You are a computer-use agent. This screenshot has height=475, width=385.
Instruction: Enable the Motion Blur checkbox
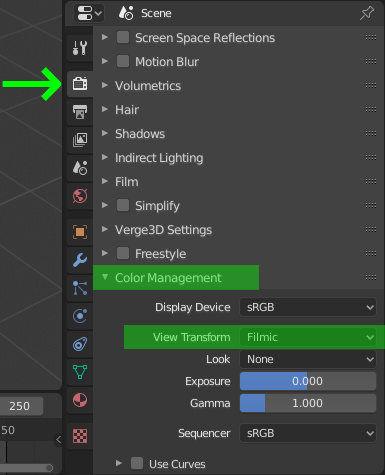tap(123, 61)
